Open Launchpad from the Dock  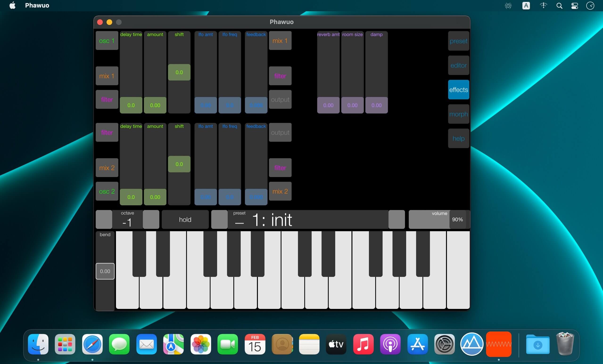tap(65, 344)
